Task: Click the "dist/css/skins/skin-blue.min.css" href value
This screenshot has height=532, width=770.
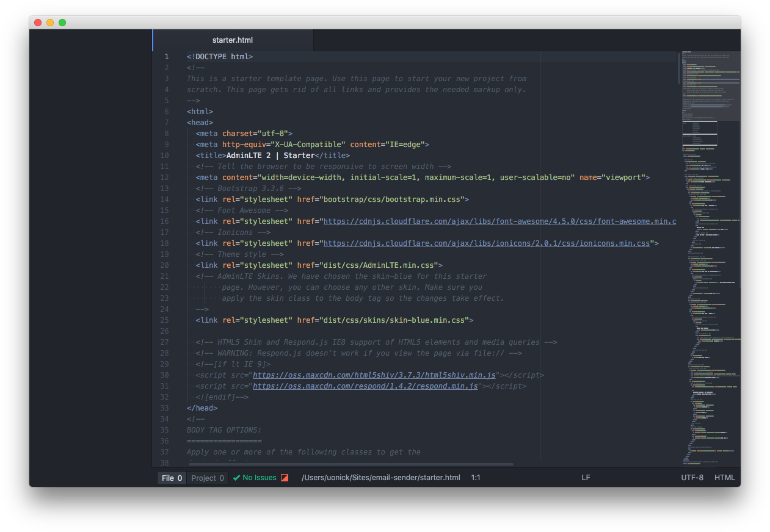Action: [394, 320]
